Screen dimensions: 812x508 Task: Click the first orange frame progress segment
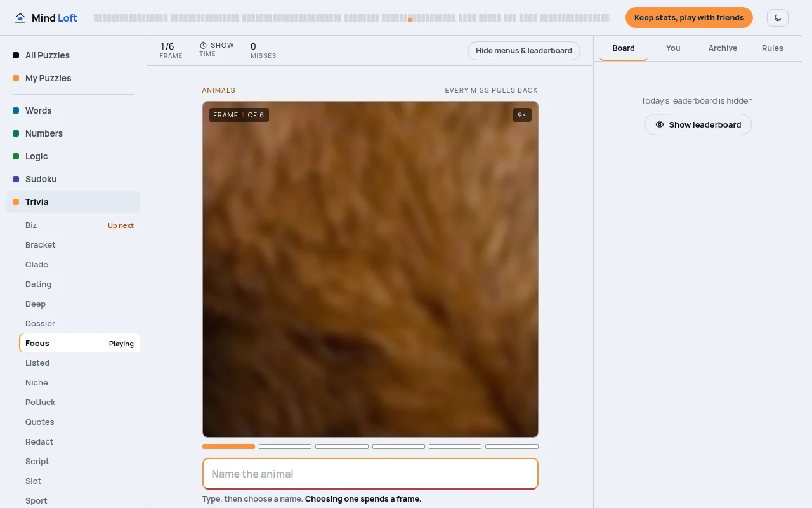coord(228,446)
